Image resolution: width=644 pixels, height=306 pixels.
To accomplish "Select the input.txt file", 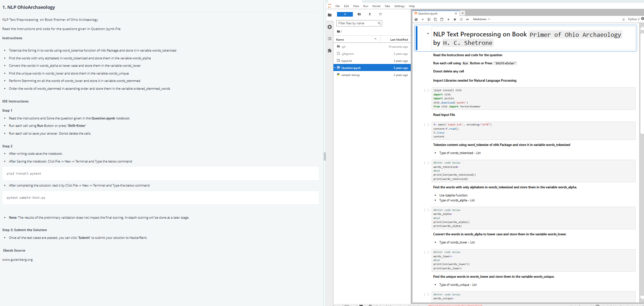I will [x=372, y=61].
